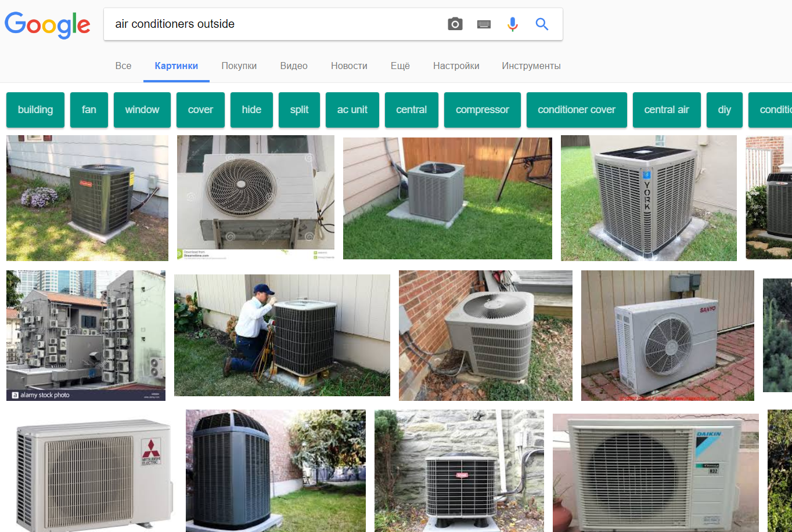Open the Настройки dropdown

(x=456, y=66)
